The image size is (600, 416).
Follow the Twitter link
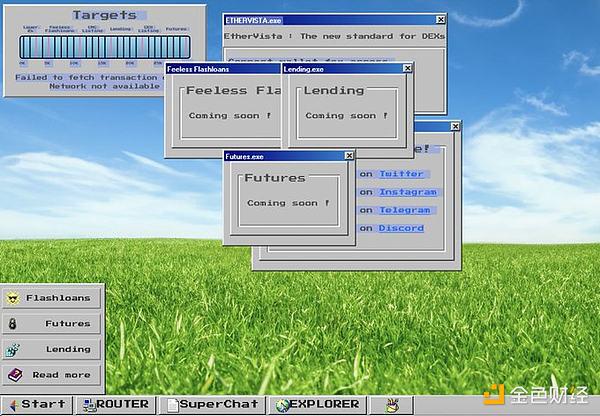tap(401, 174)
